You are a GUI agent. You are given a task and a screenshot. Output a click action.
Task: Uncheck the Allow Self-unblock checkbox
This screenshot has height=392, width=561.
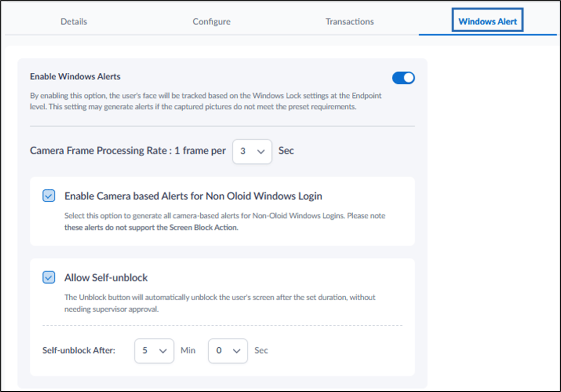pos(49,278)
